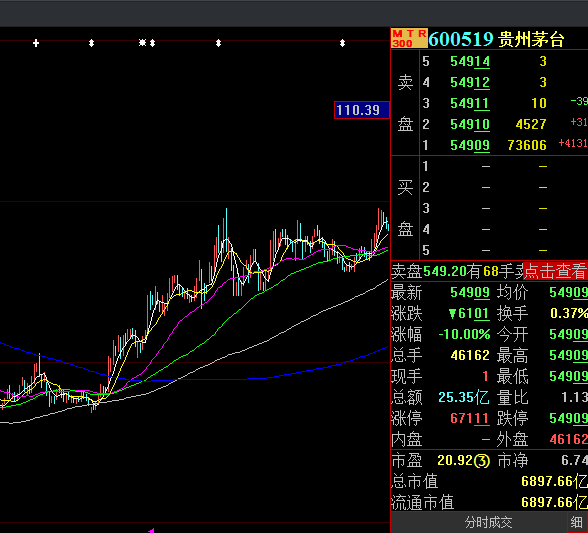Click sell level 3 volume 10

pos(539,103)
